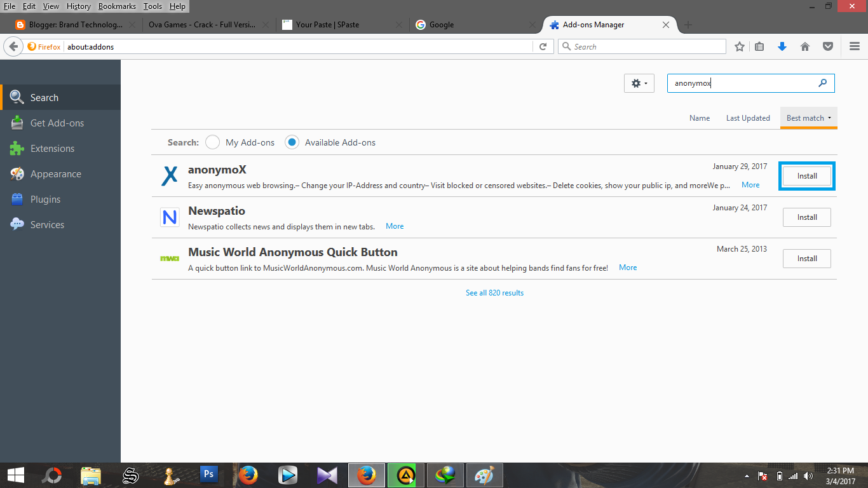Open the Edit menu
The image size is (868, 488).
[29, 6]
